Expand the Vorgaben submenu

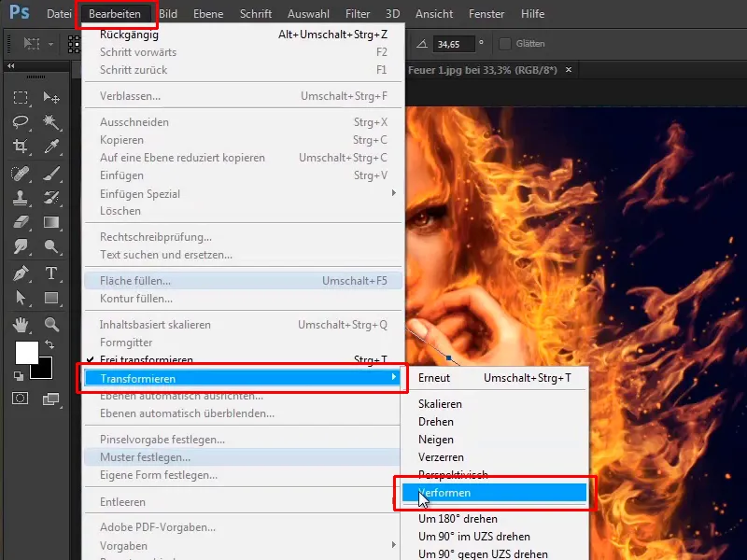point(393,545)
